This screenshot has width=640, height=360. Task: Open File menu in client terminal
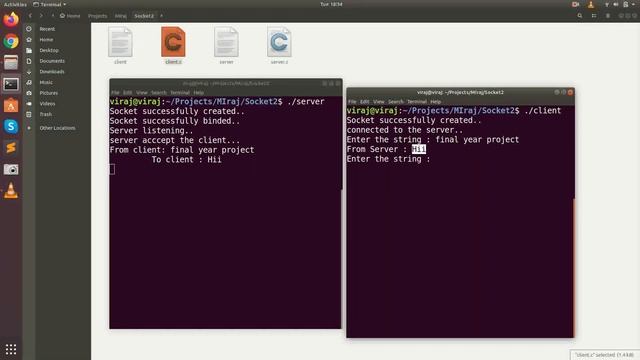352,102
